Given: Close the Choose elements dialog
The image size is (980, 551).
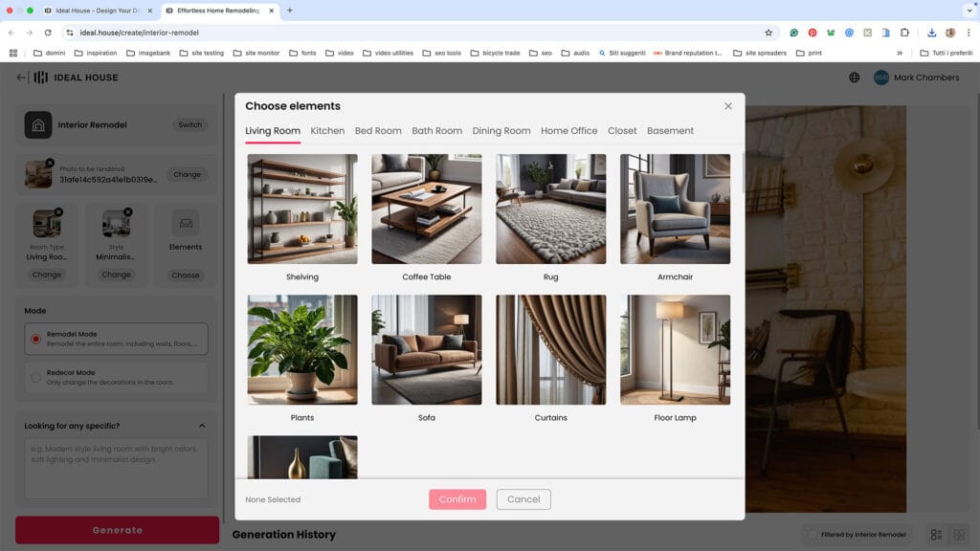Looking at the screenshot, I should 728,106.
